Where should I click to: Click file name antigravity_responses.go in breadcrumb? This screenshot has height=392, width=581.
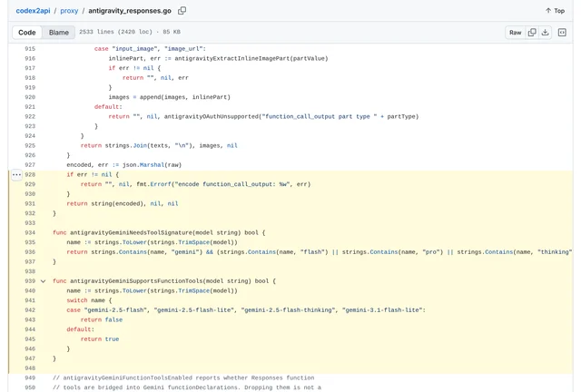pyautogui.click(x=130, y=11)
